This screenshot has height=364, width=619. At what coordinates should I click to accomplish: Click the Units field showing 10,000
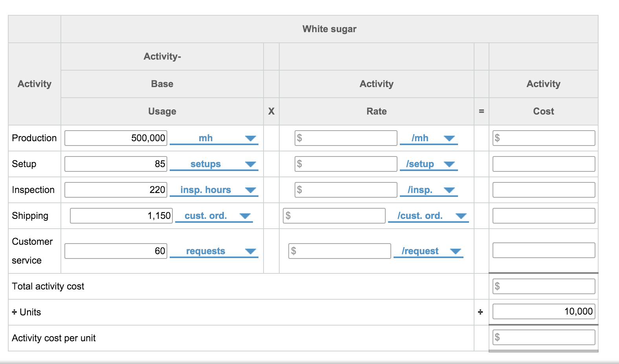(x=544, y=311)
